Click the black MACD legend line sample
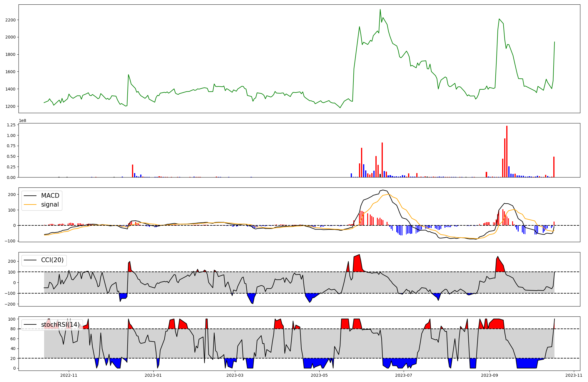This screenshot has width=588, height=382. coord(30,196)
